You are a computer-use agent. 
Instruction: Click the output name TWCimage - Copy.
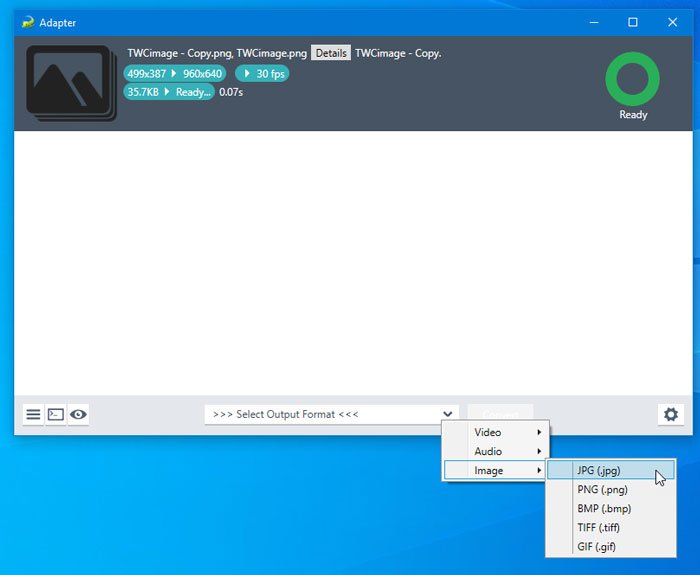pos(398,53)
